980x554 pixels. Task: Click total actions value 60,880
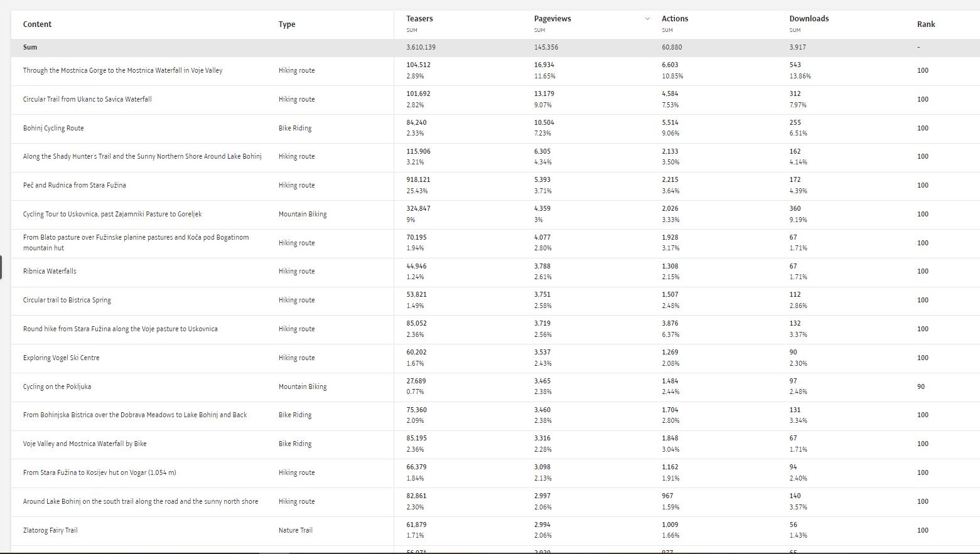pos(672,47)
